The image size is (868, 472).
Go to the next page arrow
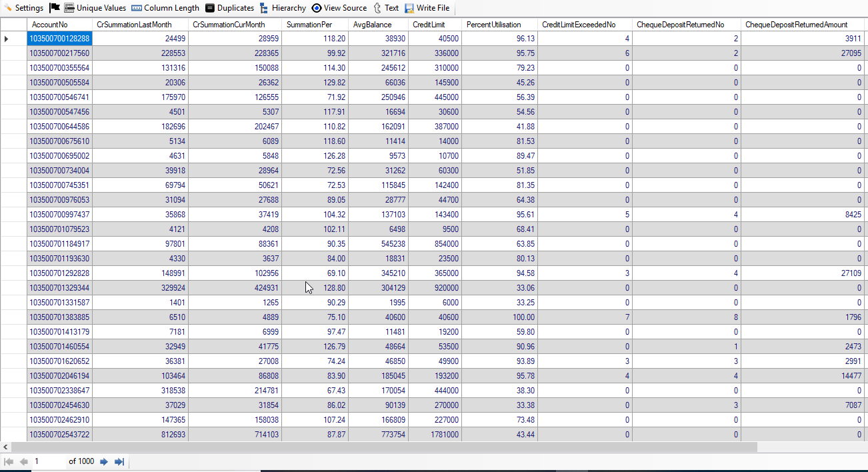pos(104,461)
